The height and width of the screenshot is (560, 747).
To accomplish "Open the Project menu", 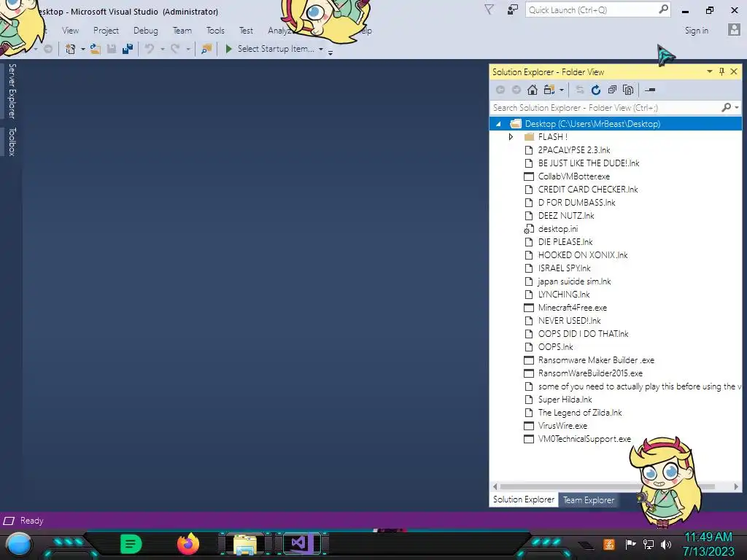I will (x=106, y=31).
